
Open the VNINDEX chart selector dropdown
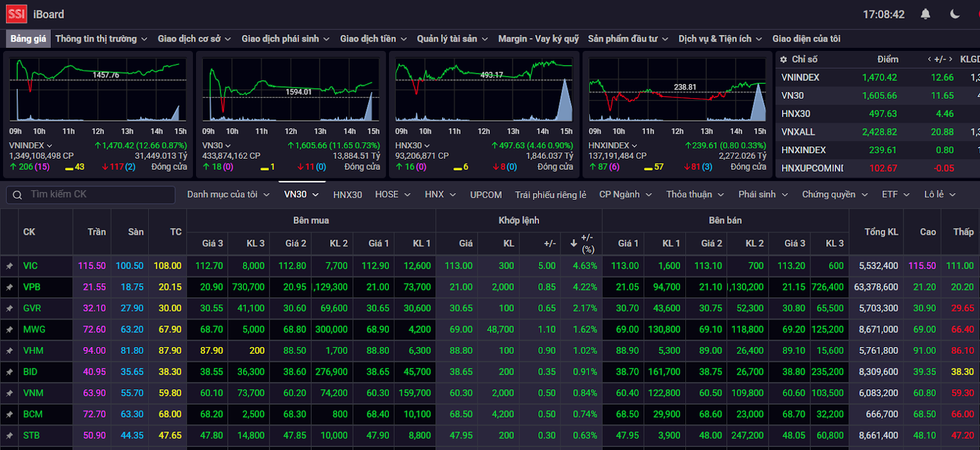click(31, 145)
